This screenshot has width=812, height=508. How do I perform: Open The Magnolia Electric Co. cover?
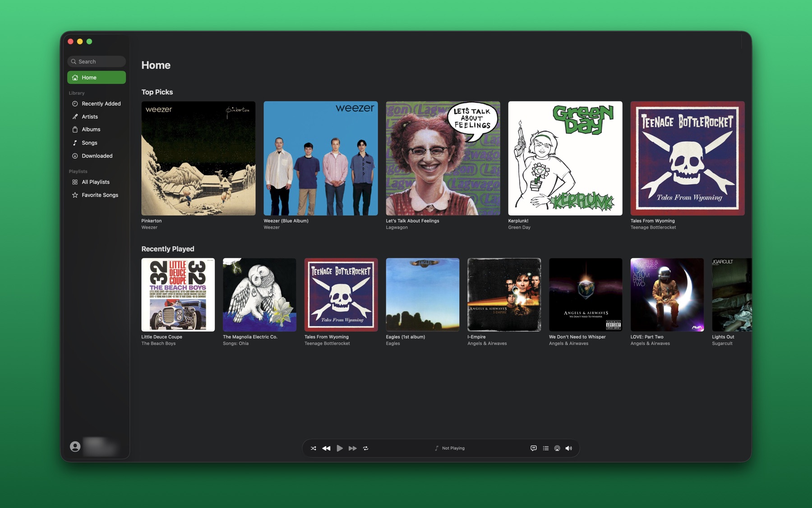259,295
